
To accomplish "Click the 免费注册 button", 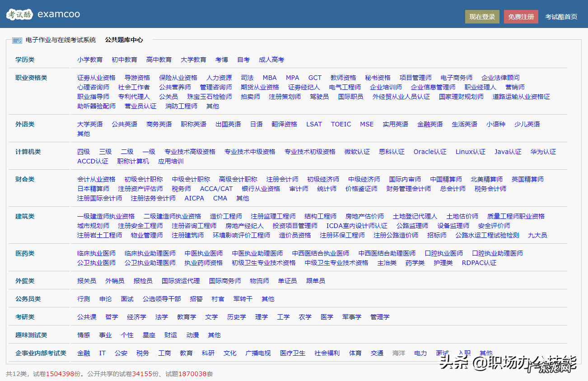I will [521, 17].
